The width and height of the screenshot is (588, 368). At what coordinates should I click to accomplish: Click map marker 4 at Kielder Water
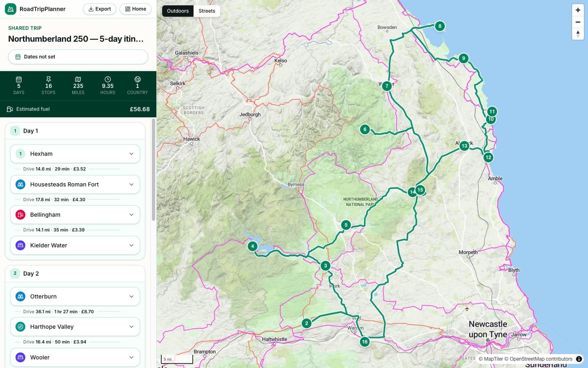point(253,246)
